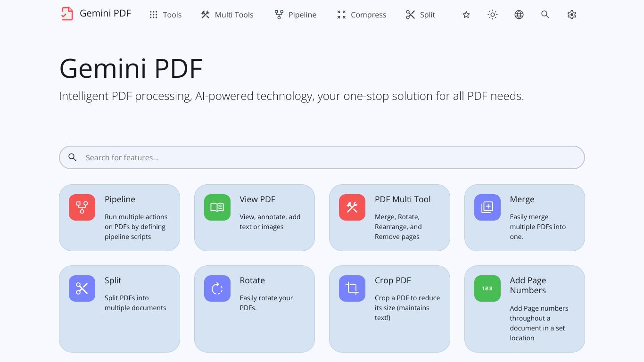The image size is (644, 362).
Task: Click 'View, annotate, add text or images' text
Action: (270, 222)
